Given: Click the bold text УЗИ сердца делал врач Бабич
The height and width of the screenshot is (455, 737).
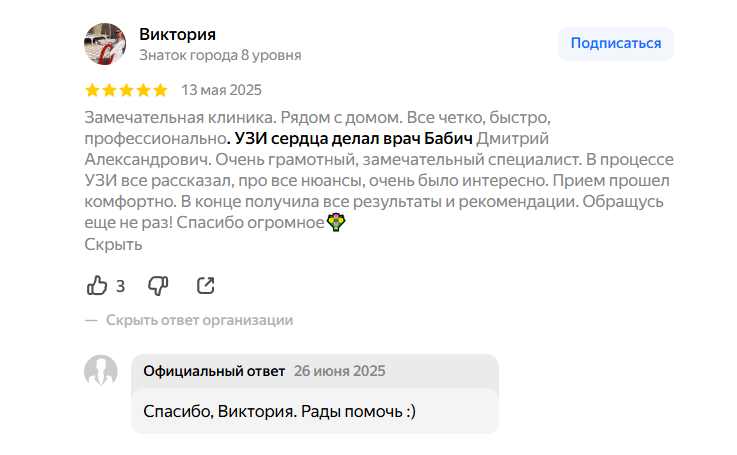Looking at the screenshot, I should pyautogui.click(x=353, y=138).
